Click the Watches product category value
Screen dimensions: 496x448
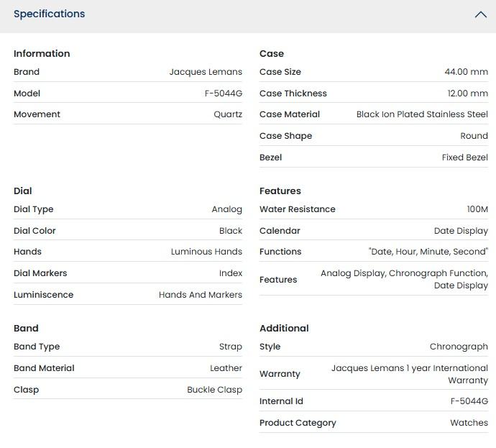pos(469,423)
